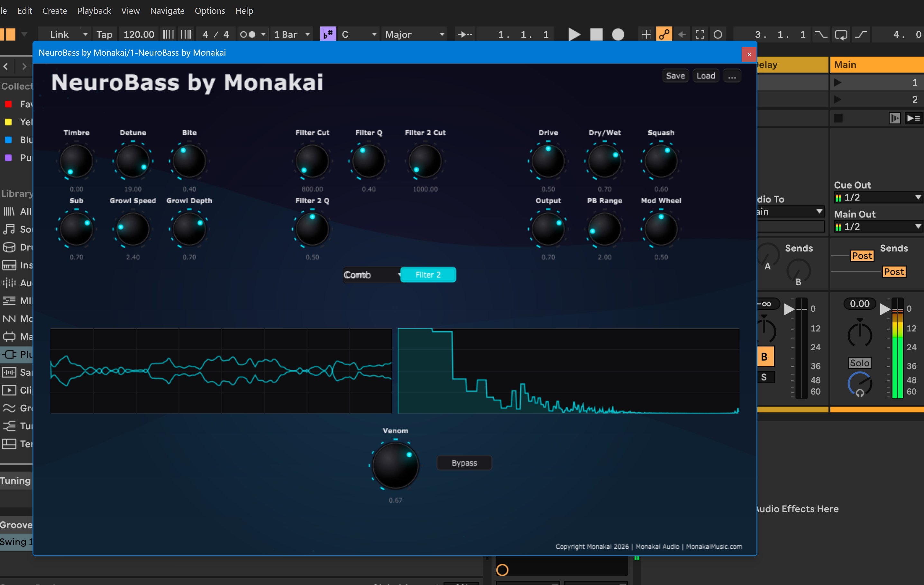Click the punch-out switch icon

point(861,34)
